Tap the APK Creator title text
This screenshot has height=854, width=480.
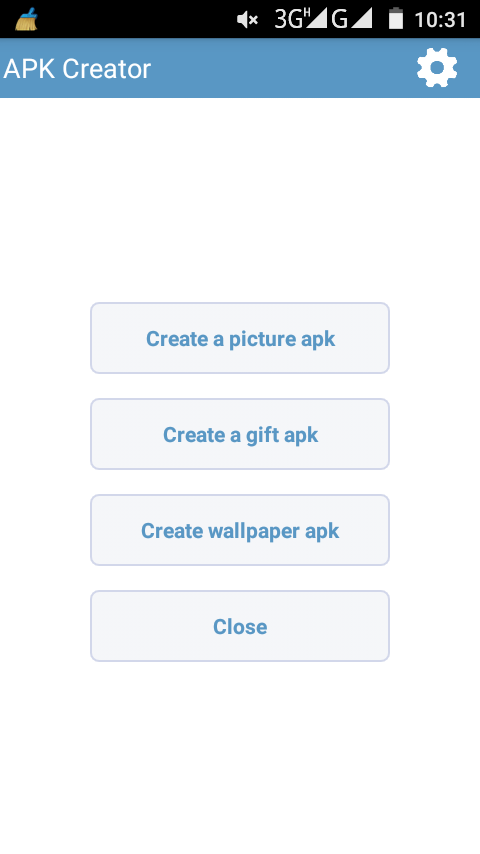77,69
